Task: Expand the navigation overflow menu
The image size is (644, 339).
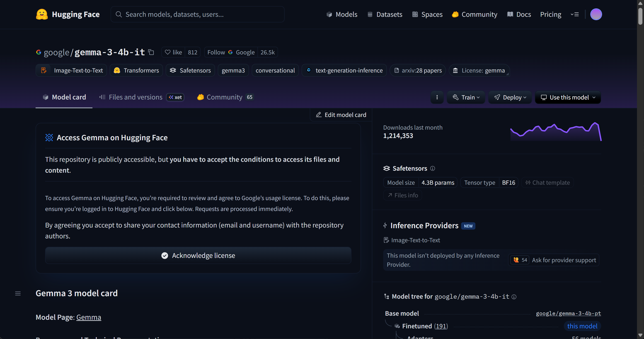Action: (x=574, y=14)
